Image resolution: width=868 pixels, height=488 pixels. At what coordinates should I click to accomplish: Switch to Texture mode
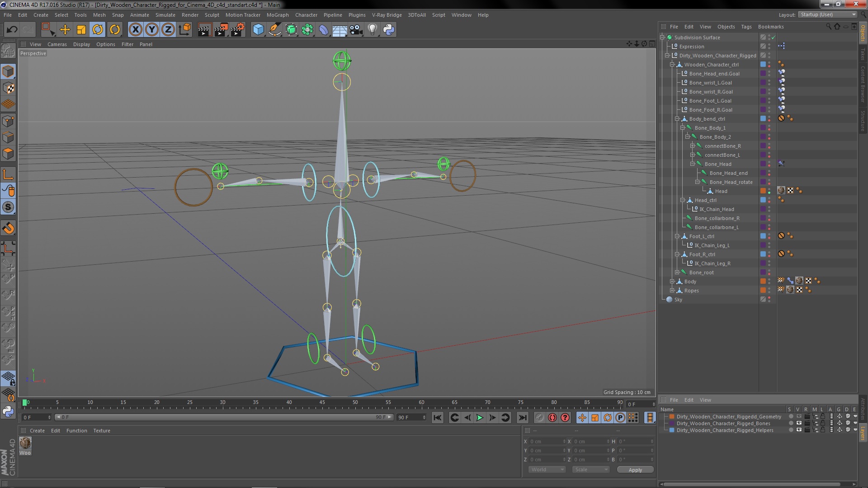click(x=8, y=88)
